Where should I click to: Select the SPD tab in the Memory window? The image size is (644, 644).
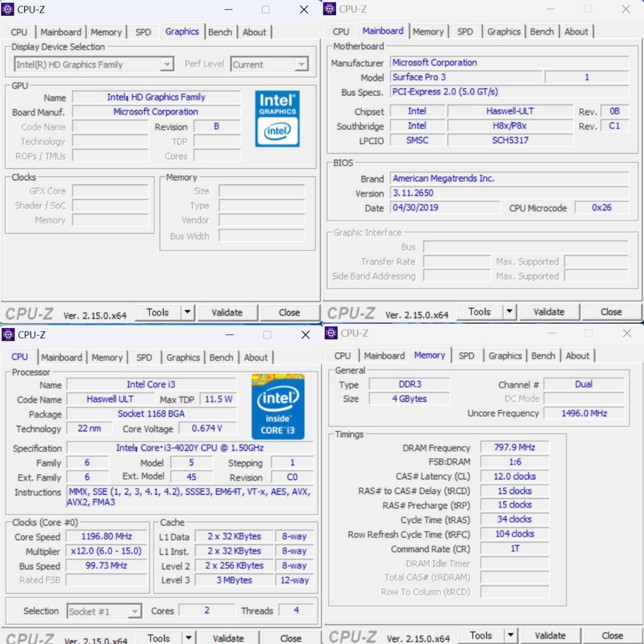(x=466, y=356)
